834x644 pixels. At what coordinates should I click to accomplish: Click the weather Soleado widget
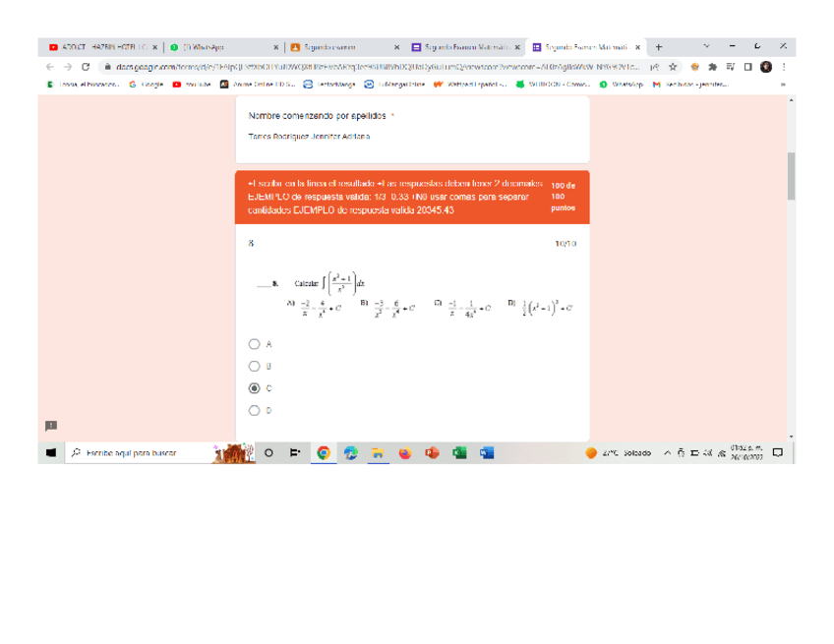pyautogui.click(x=619, y=452)
